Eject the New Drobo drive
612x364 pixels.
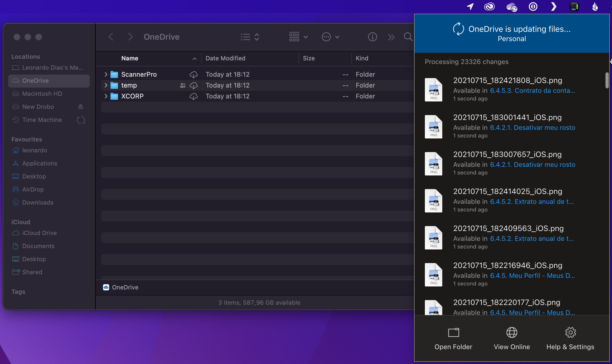point(81,107)
